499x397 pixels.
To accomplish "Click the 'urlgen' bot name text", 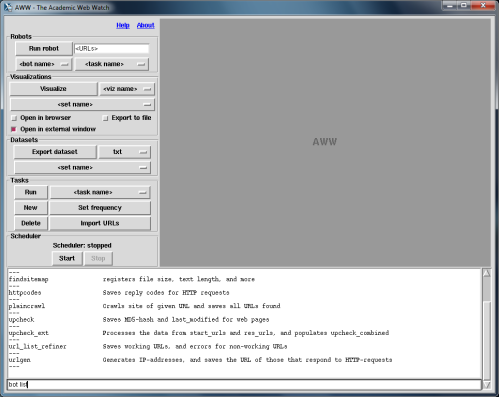I will tap(20, 360).
